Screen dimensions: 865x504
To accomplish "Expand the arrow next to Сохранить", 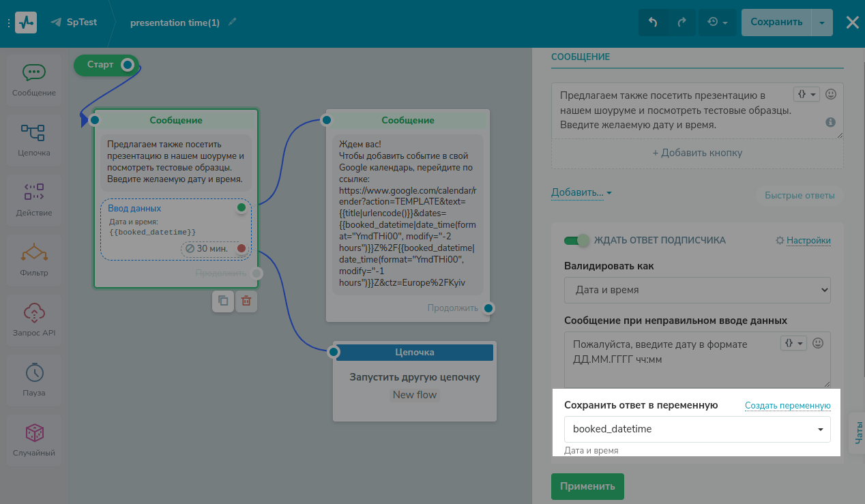I will (822, 22).
